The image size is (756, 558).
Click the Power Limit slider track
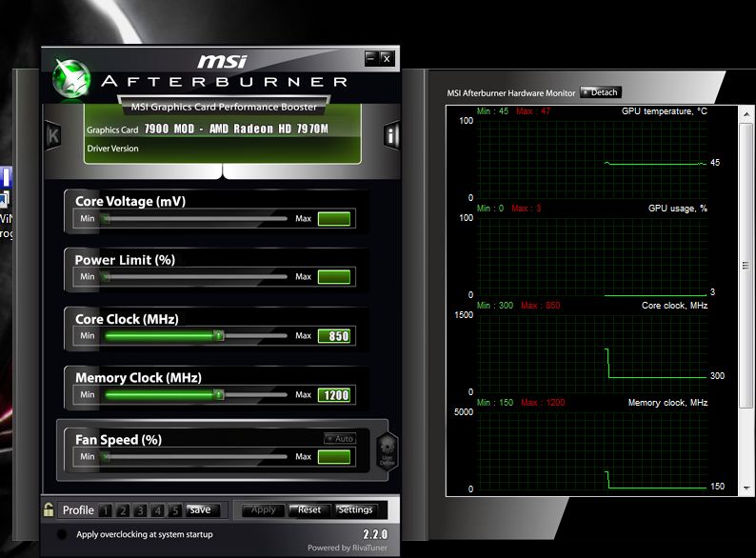click(x=195, y=276)
